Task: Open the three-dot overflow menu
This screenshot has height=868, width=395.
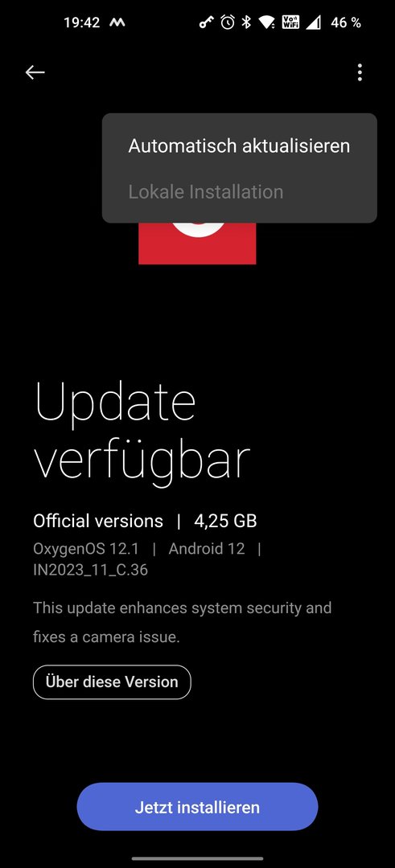Action: coord(360,72)
